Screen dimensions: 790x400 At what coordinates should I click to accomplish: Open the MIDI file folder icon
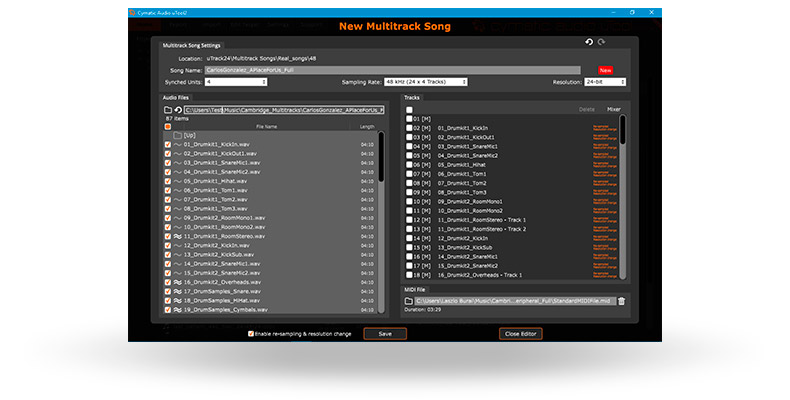coord(409,301)
